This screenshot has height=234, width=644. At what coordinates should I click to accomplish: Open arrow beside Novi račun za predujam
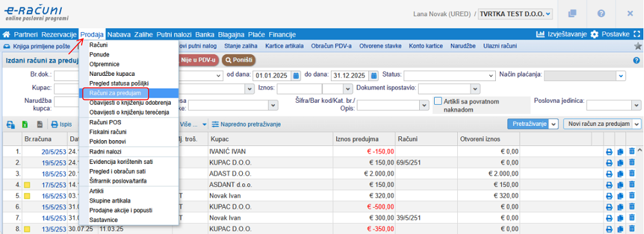point(637,124)
